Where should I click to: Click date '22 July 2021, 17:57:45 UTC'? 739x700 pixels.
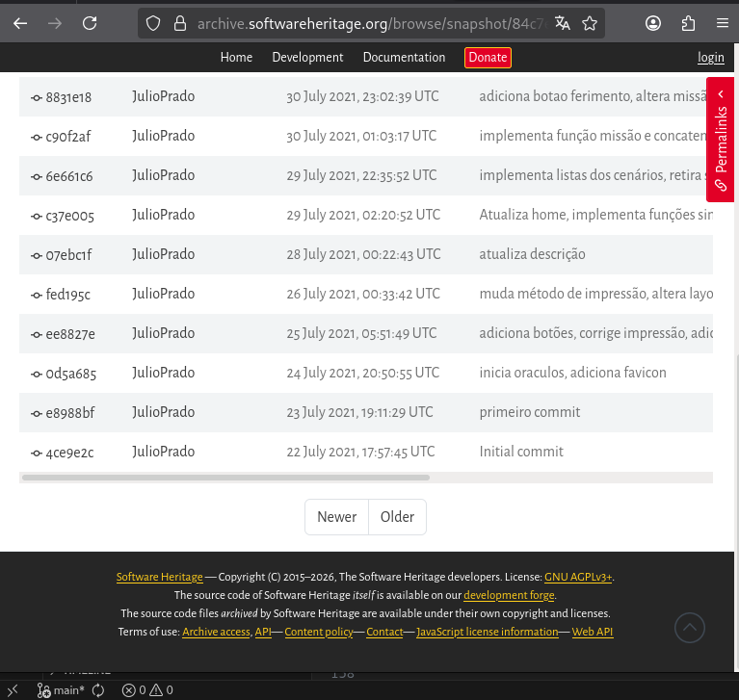360,452
